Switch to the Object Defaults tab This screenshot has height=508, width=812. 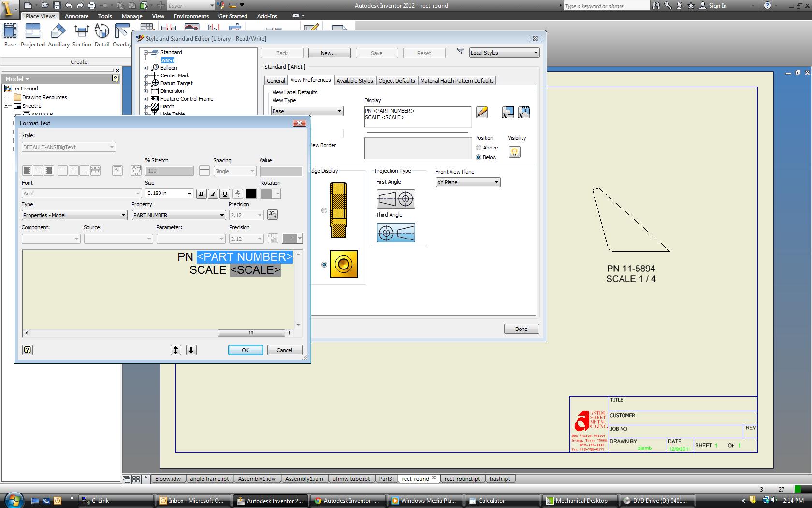(397, 81)
